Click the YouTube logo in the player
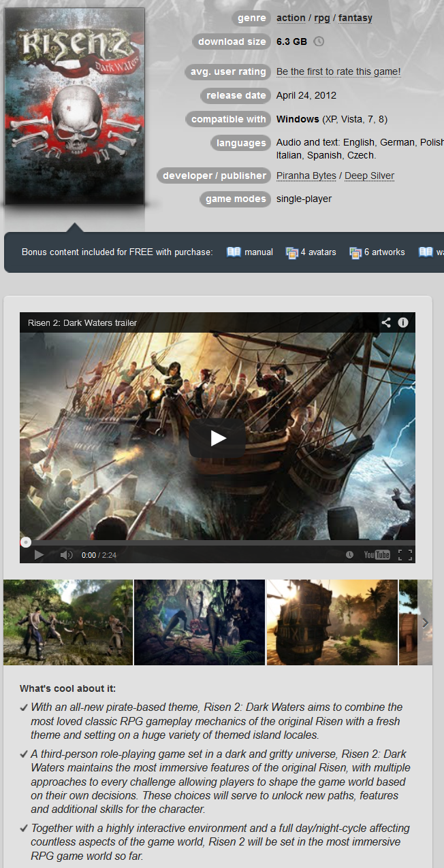 (x=377, y=555)
